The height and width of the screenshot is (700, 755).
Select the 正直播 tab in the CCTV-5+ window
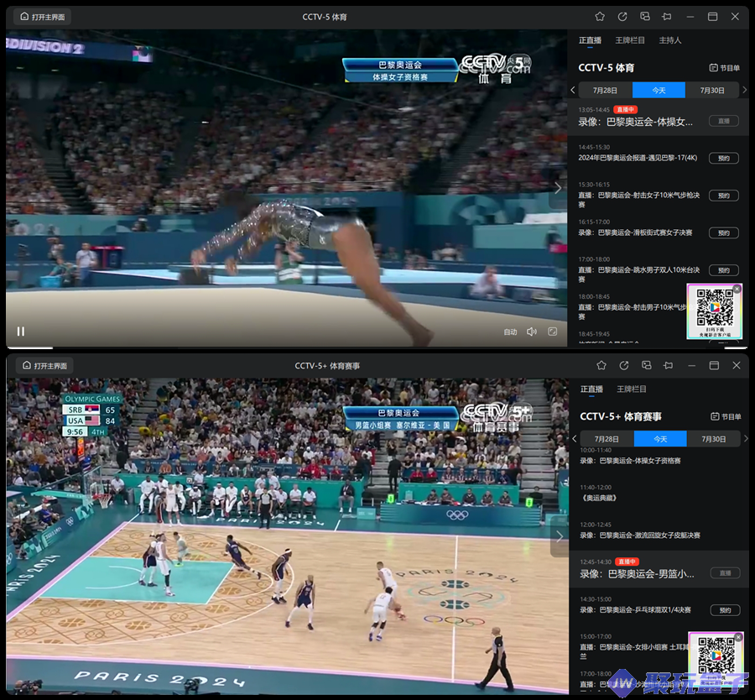[x=591, y=389]
